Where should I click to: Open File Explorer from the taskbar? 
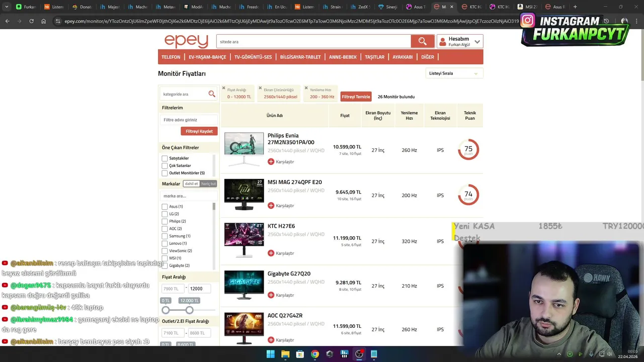pyautogui.click(x=285, y=354)
